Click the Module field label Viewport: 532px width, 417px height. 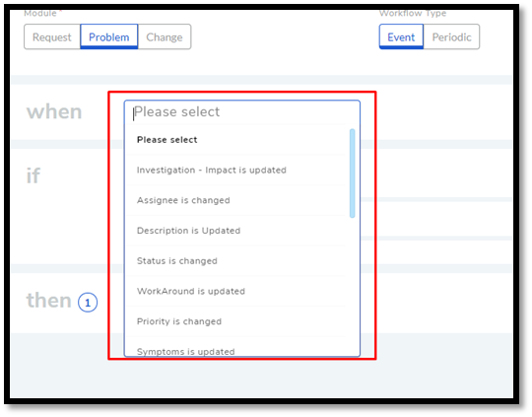click(x=40, y=13)
